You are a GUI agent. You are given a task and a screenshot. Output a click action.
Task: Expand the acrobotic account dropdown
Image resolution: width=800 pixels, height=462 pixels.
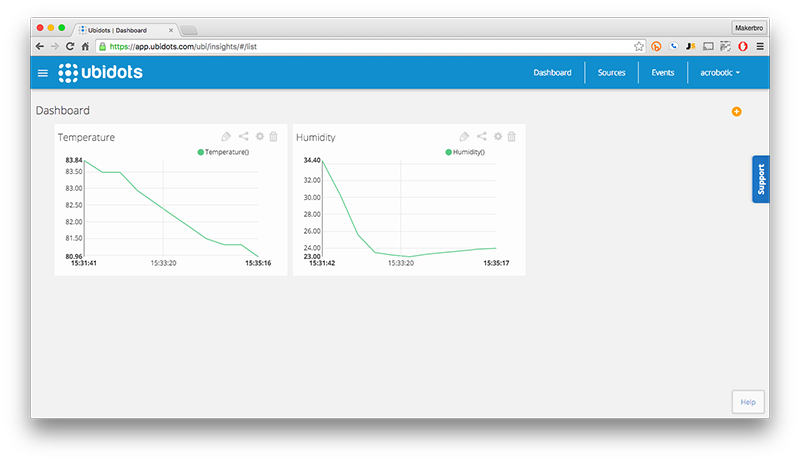(x=720, y=73)
